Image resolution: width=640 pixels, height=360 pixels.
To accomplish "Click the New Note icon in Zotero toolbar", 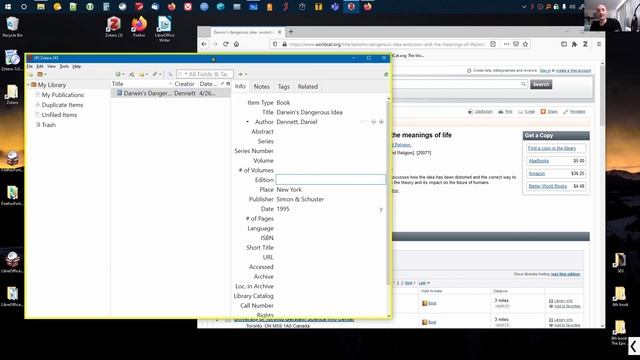I will [x=142, y=74].
